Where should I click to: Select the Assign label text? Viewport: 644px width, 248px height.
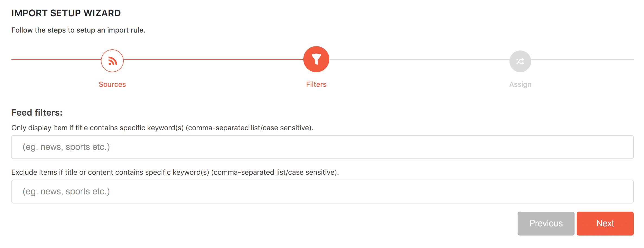520,84
